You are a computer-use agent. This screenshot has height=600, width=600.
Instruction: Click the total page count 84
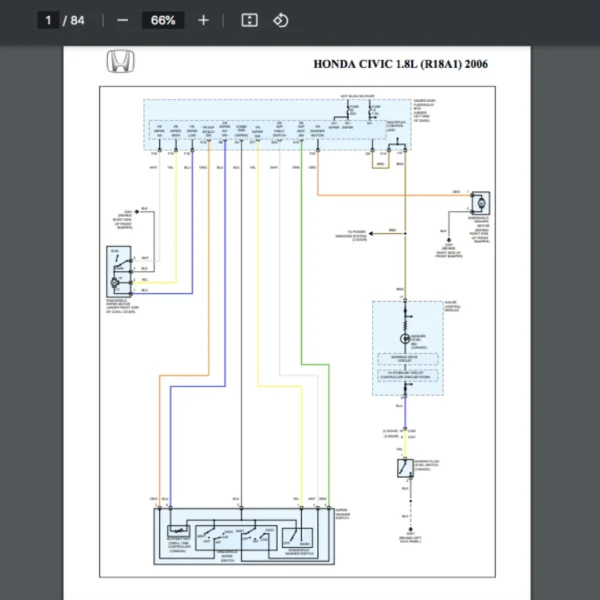(x=77, y=20)
